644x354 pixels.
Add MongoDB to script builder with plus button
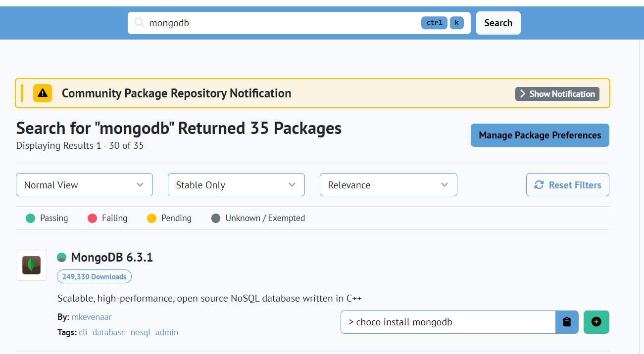596,322
